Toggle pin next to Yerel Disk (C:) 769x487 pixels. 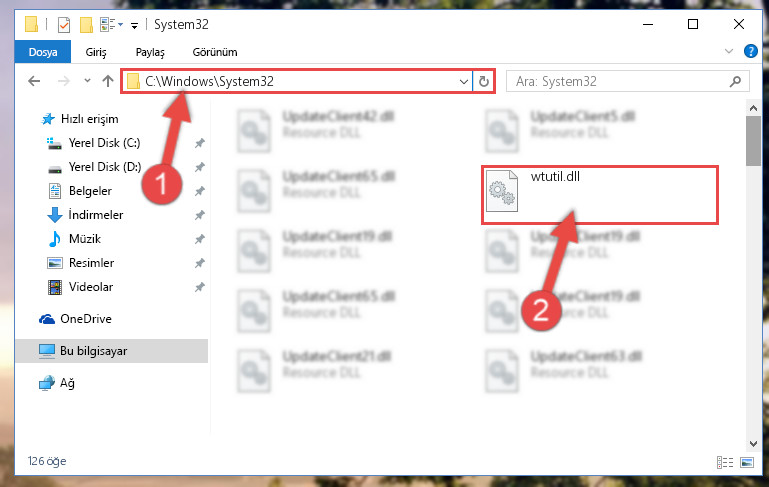(199, 143)
